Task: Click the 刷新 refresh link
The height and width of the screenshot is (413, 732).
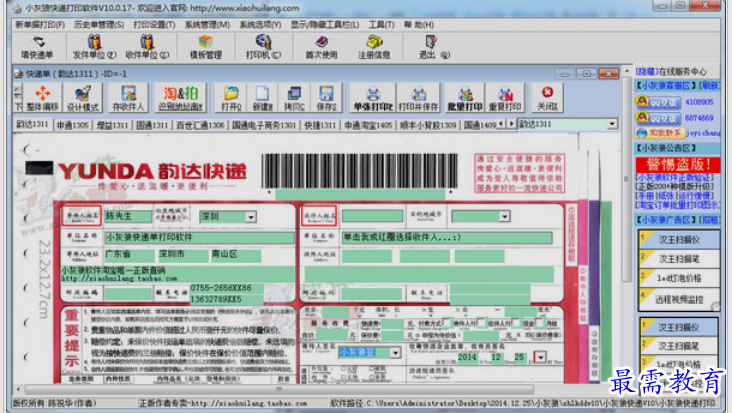Action: (710, 86)
